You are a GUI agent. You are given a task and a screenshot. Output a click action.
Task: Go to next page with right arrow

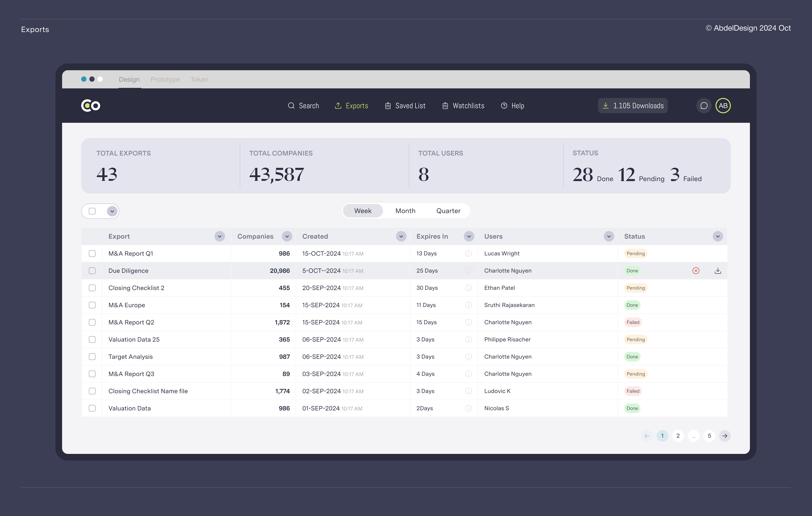tap(725, 436)
